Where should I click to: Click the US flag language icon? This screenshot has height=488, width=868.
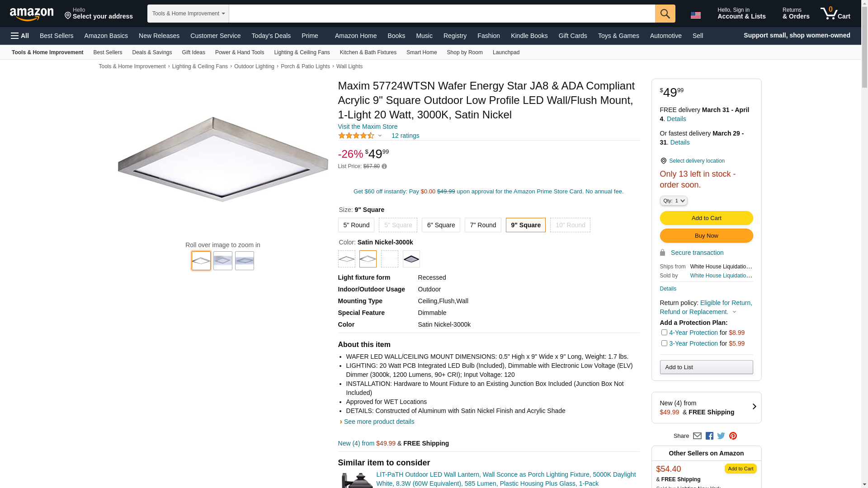click(x=695, y=15)
